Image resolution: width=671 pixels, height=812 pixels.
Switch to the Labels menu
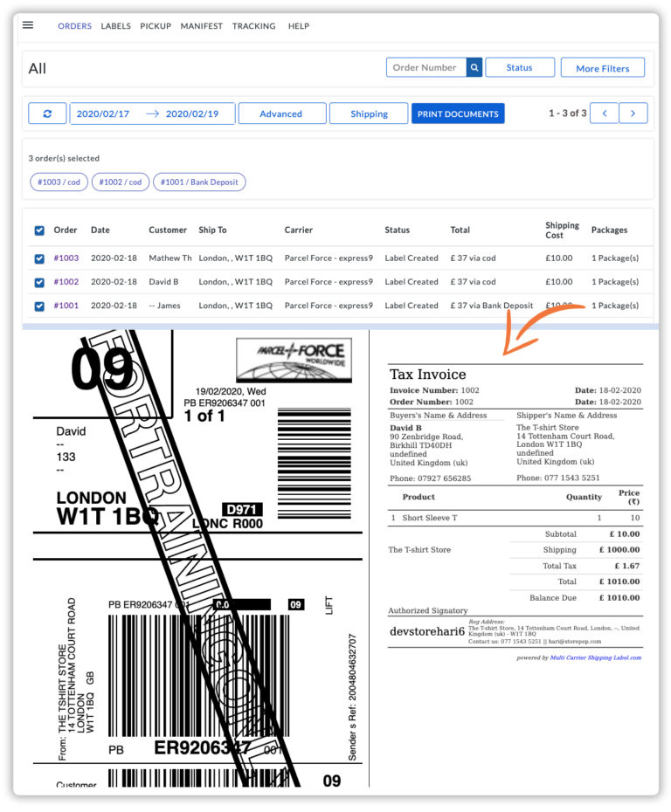pyautogui.click(x=115, y=26)
